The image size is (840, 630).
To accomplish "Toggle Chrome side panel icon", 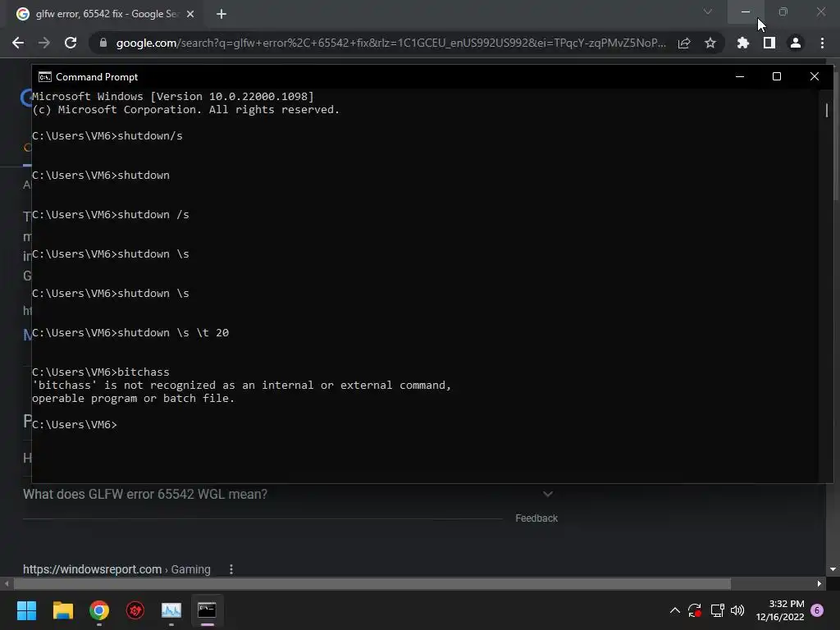I will [769, 43].
